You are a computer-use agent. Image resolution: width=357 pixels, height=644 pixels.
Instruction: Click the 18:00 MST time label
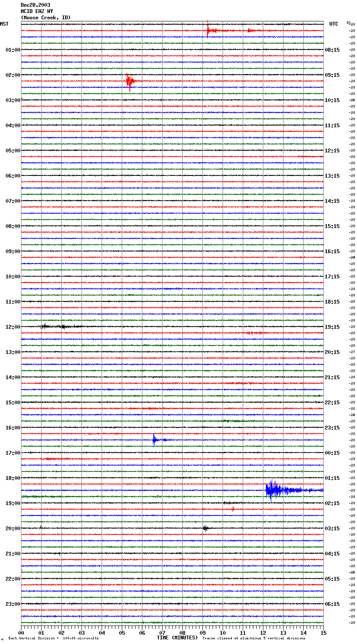13,478
